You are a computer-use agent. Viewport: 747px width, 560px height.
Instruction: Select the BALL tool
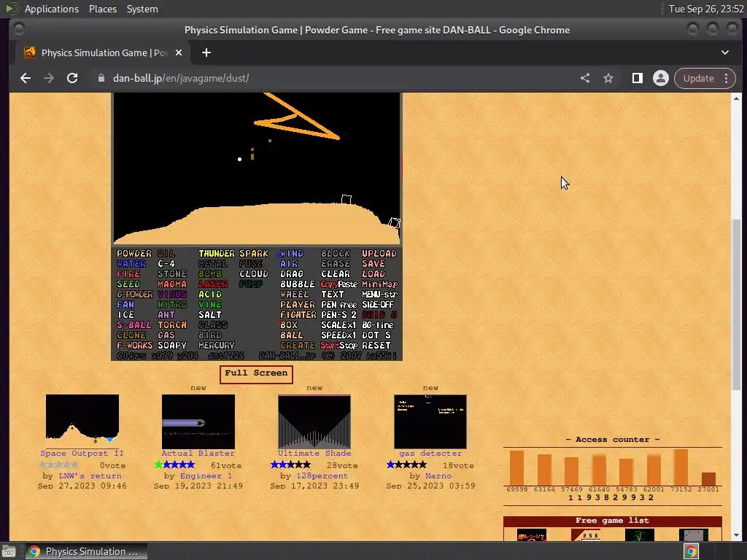pyautogui.click(x=292, y=335)
